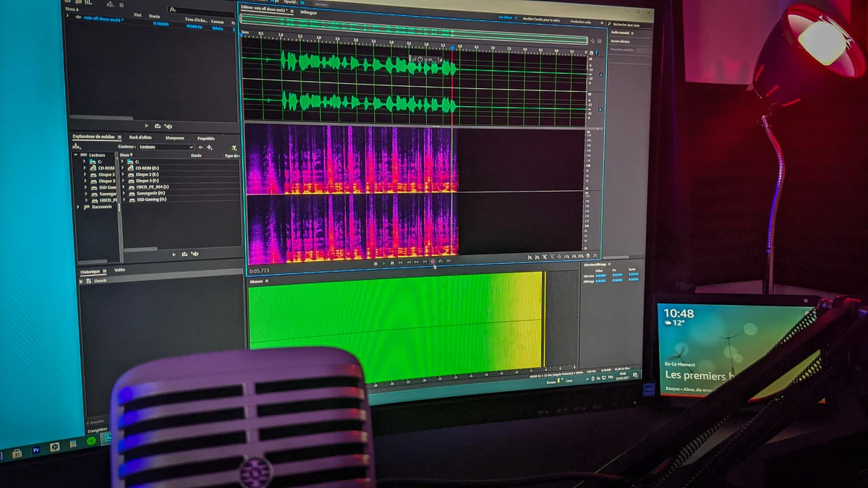Click Ouvrir in the Historique panel
This screenshot has height=488, width=868.
(x=101, y=281)
